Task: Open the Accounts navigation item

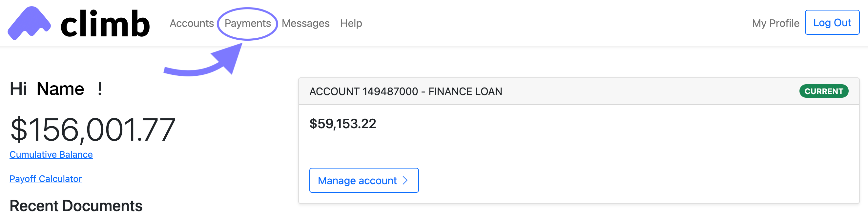Action: click(x=191, y=23)
